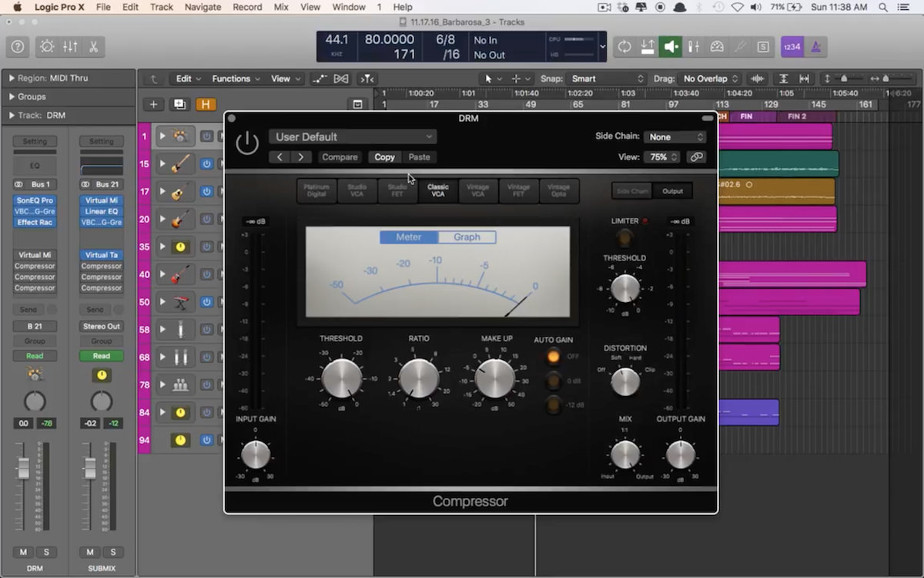Toggle the count-in 1234 button
This screenshot has height=578, width=924.
click(x=792, y=46)
